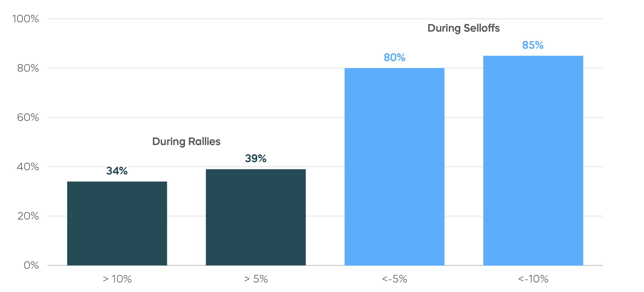Click the 40% y-axis tick label
Screen dimensions: 644x292
[28, 167]
